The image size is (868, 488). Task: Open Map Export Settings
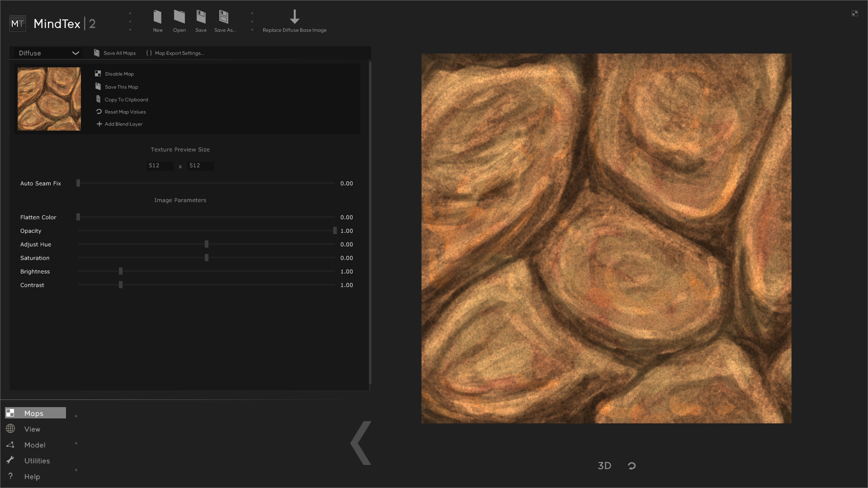175,53
